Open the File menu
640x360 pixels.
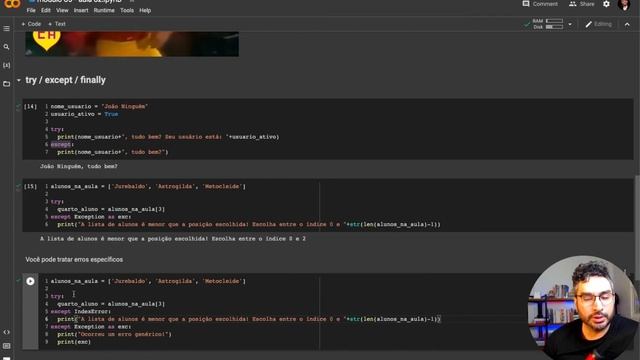pyautogui.click(x=31, y=11)
